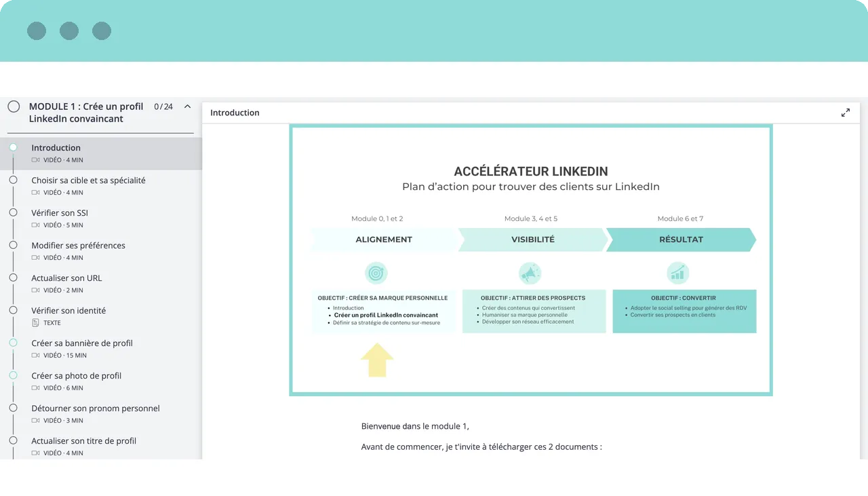868x496 pixels.
Task: Open the Modifier ses préférences lesson
Action: coord(101,251)
